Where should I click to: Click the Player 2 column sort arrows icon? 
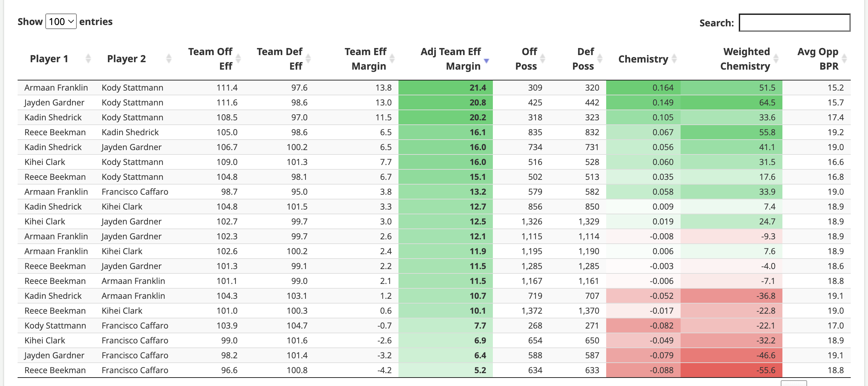coord(169,58)
